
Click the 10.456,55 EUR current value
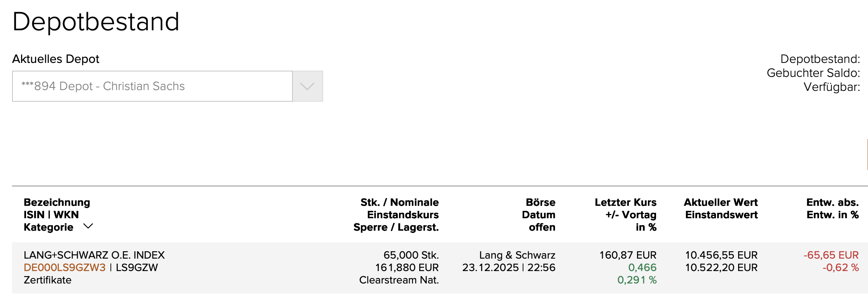coord(721,255)
